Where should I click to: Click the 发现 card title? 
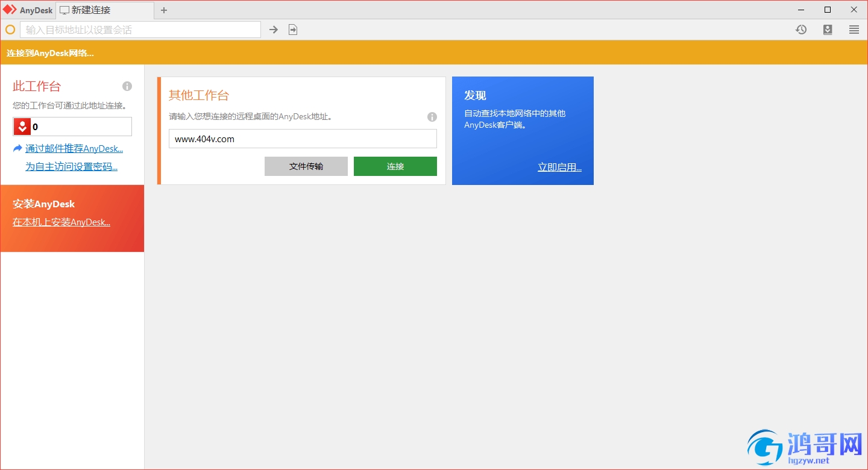[475, 95]
